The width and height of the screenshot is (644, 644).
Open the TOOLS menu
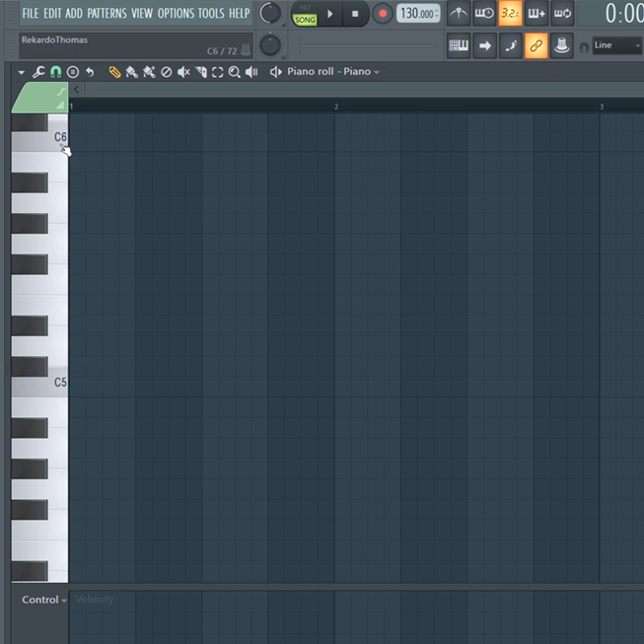pos(211,13)
